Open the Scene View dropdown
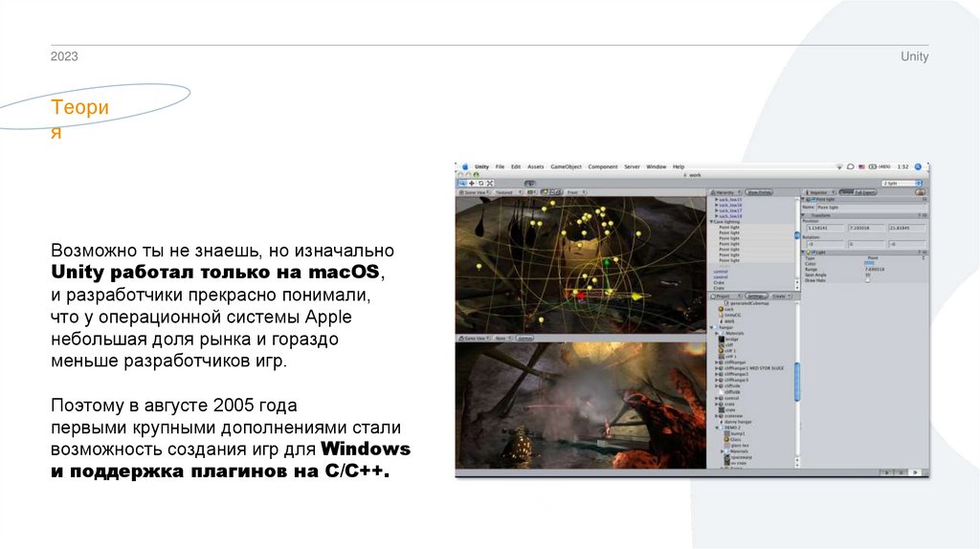This screenshot has width=980, height=549. point(474,192)
